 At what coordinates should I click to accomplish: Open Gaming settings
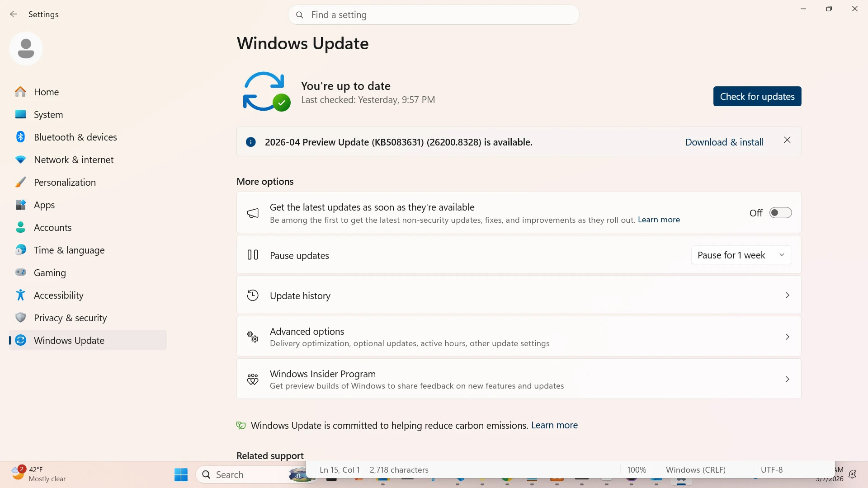click(88, 272)
